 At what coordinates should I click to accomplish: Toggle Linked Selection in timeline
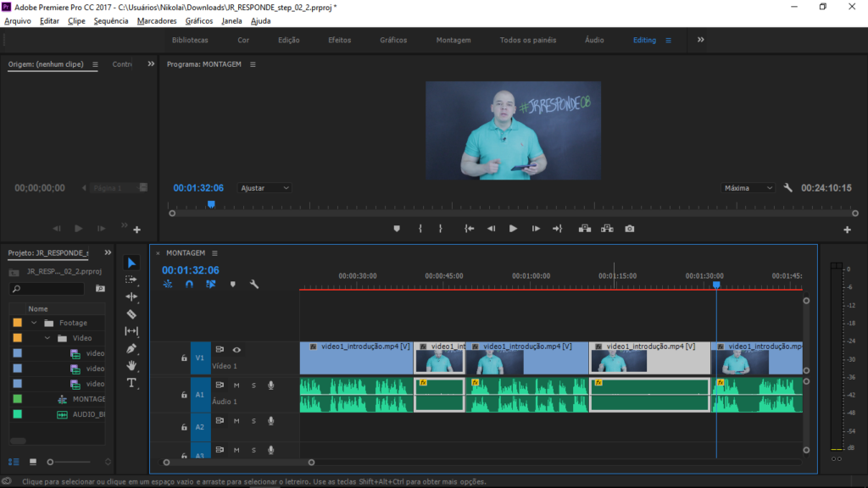(x=211, y=284)
